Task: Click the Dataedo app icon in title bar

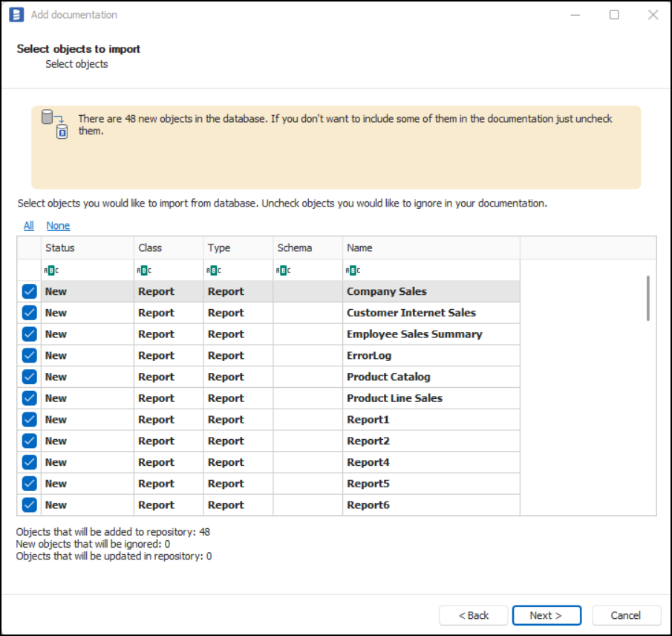Action: pos(16,15)
